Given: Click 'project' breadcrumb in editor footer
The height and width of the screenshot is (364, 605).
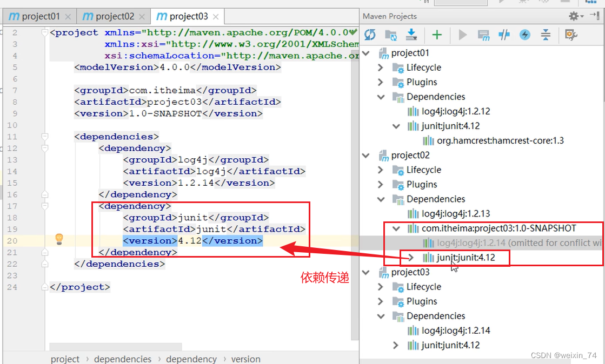Looking at the screenshot, I should (65, 359).
